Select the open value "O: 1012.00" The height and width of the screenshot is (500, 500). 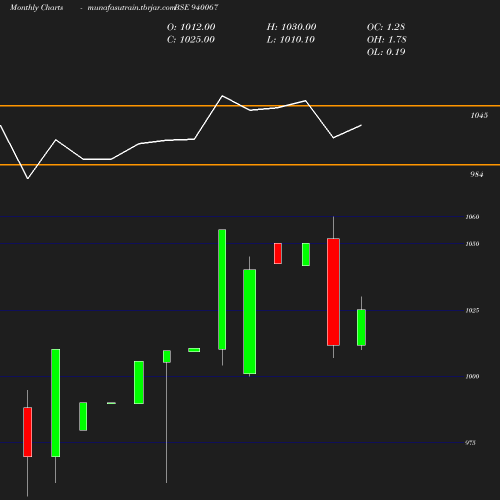tap(191, 27)
